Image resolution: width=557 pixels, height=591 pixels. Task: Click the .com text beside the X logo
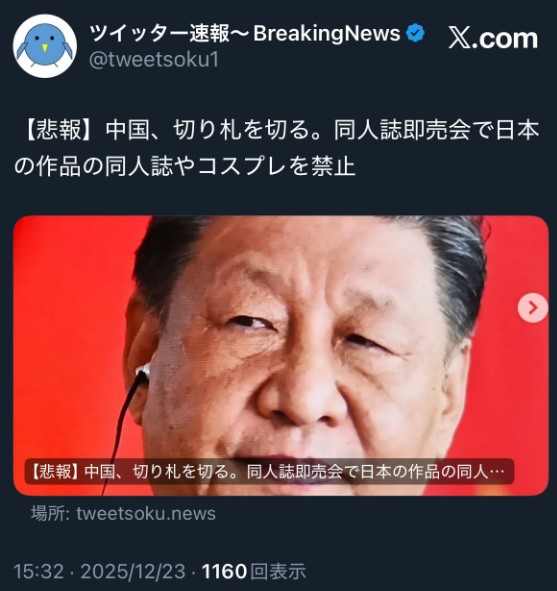[x=504, y=38]
